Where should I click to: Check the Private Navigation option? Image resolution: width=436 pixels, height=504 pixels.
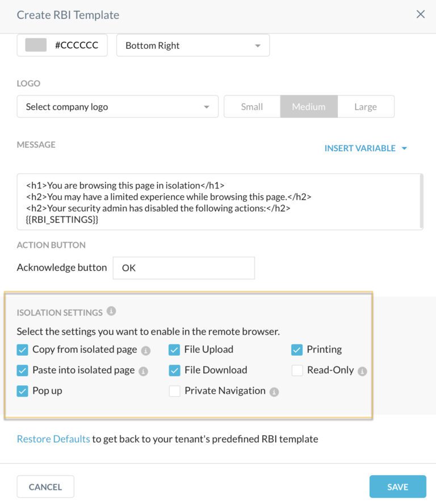coord(174,391)
